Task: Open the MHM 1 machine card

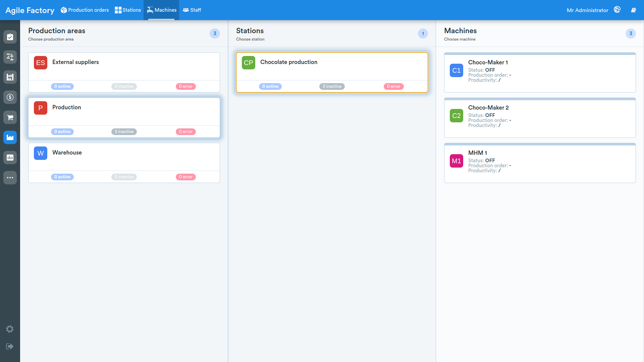Action: (x=540, y=163)
